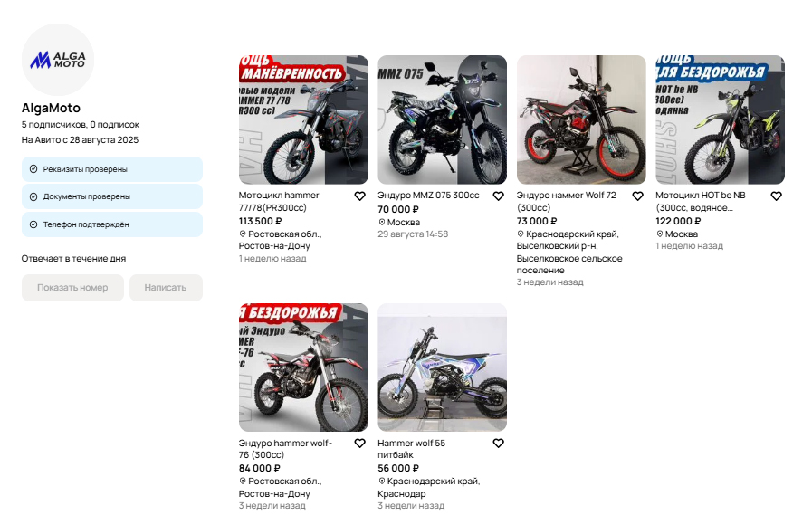812x525 pixels.
Task: Toggle favorite heart on Мотоцикл HOT be NB
Action: click(x=776, y=196)
